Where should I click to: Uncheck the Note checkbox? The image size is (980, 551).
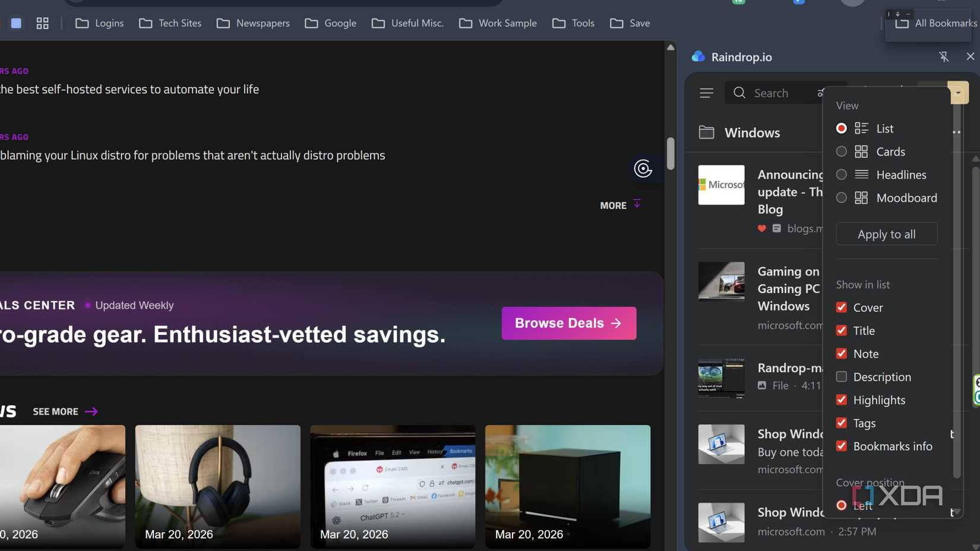pos(841,354)
